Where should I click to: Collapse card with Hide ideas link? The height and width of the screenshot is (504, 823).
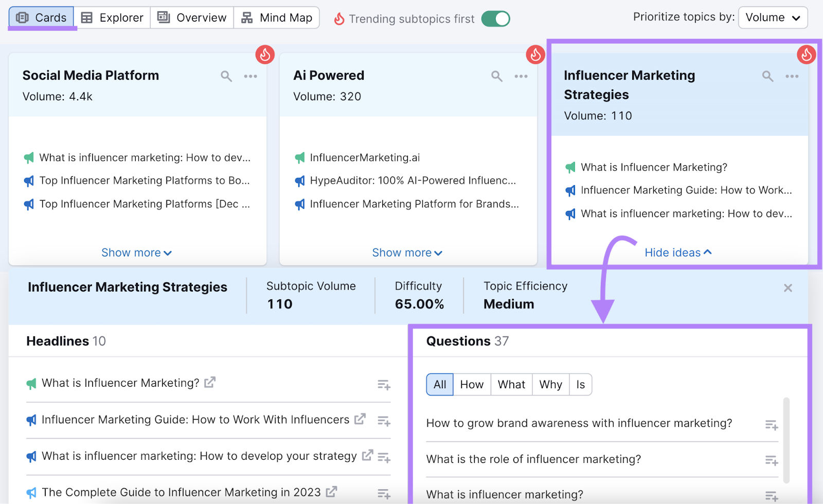(x=678, y=253)
